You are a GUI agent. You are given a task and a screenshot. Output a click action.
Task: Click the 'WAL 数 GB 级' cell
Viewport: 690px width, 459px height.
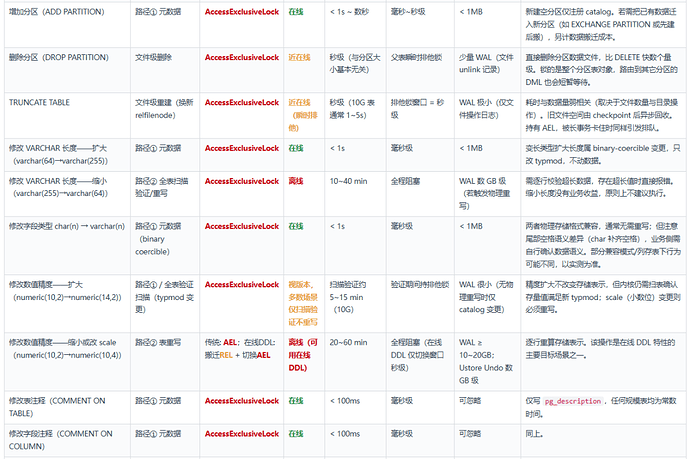pos(488,194)
